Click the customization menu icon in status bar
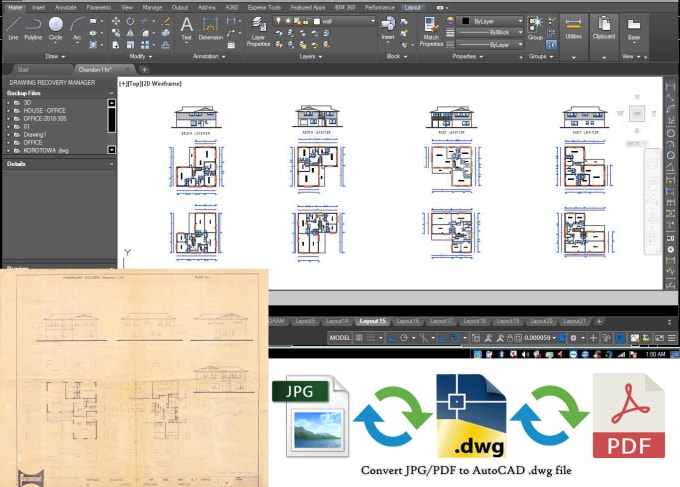The height and width of the screenshot is (487, 680). coord(671,338)
